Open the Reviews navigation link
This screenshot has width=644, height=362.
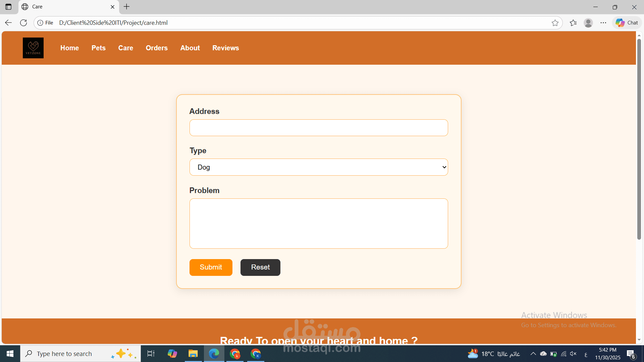225,48
